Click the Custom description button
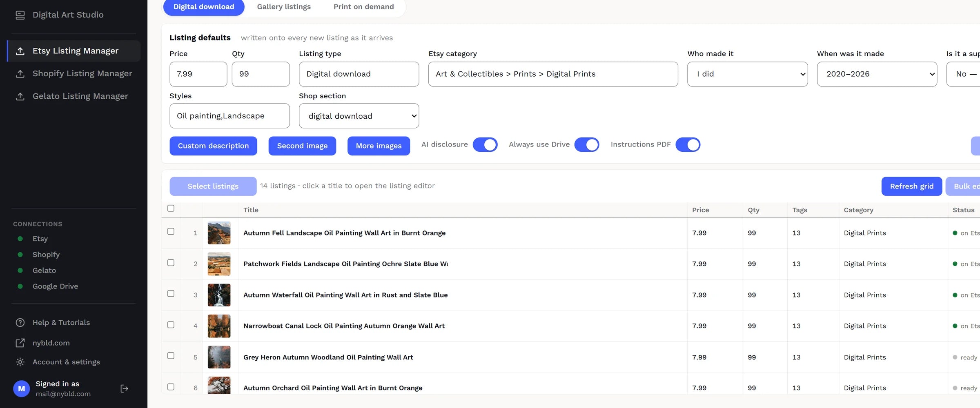980x408 pixels. pyautogui.click(x=213, y=146)
